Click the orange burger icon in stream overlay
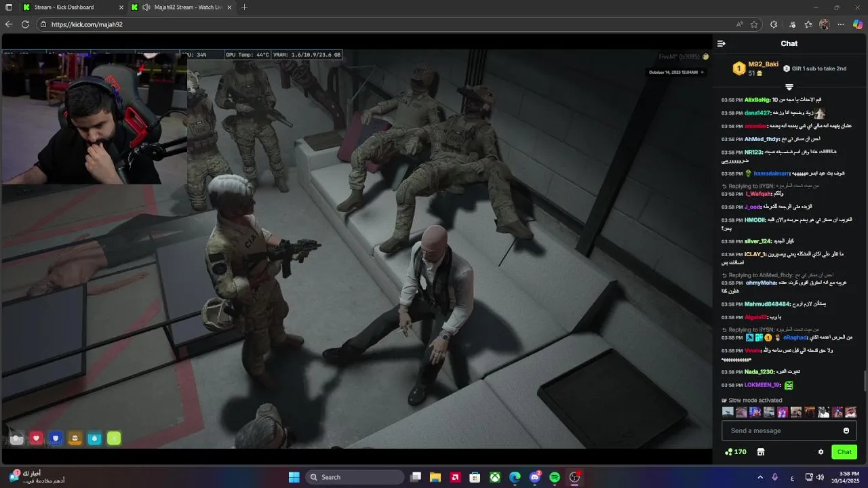Viewport: 868px width, 488px height. (x=75, y=439)
